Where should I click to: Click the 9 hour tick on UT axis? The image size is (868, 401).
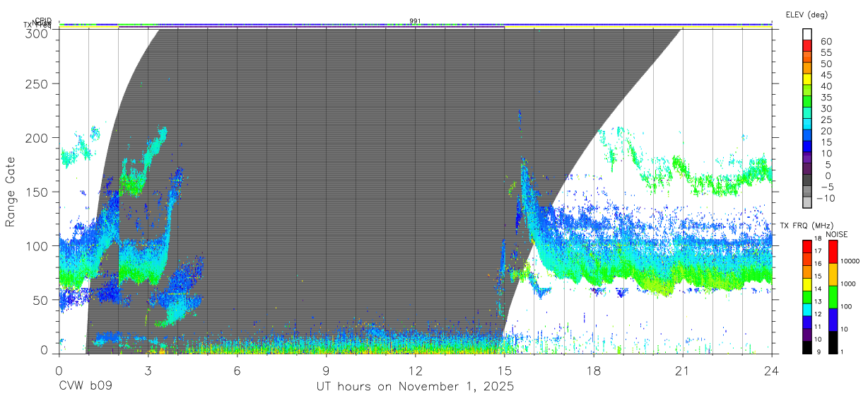326,370
